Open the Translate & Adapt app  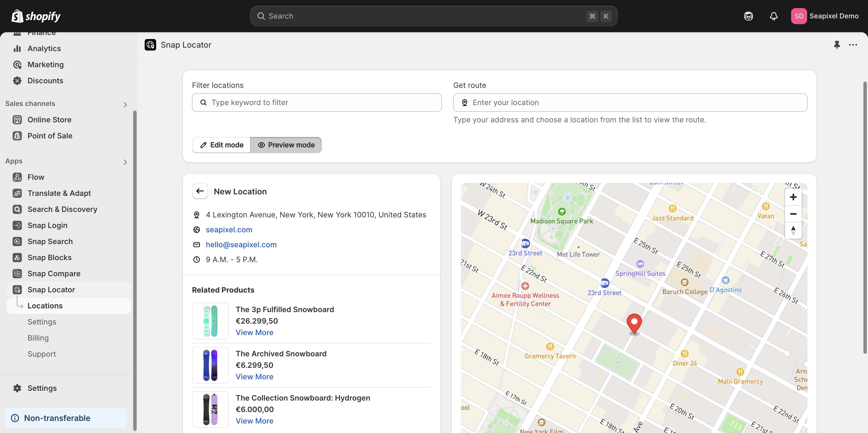(59, 193)
